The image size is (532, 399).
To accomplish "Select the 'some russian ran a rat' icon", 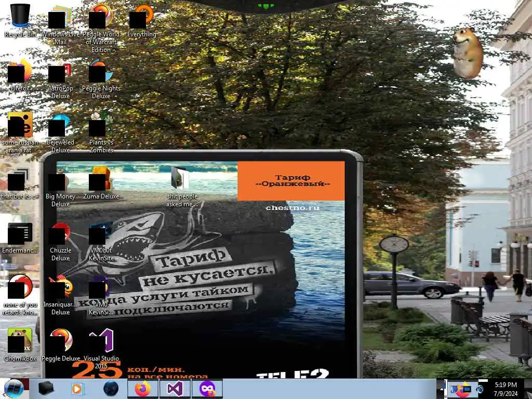I will 20,132.
